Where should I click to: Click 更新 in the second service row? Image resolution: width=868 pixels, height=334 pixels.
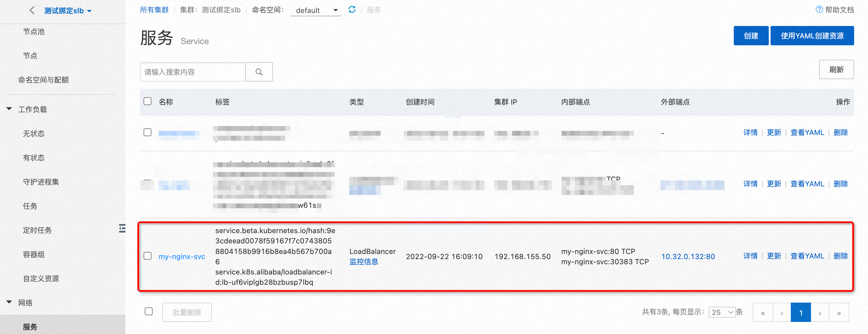tap(774, 184)
